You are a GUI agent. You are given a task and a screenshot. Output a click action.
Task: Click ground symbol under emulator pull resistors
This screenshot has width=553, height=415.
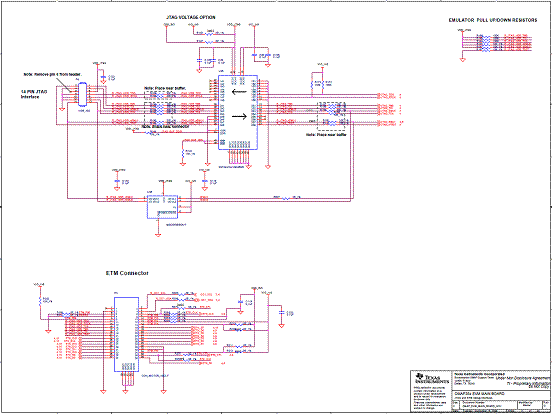click(462, 60)
